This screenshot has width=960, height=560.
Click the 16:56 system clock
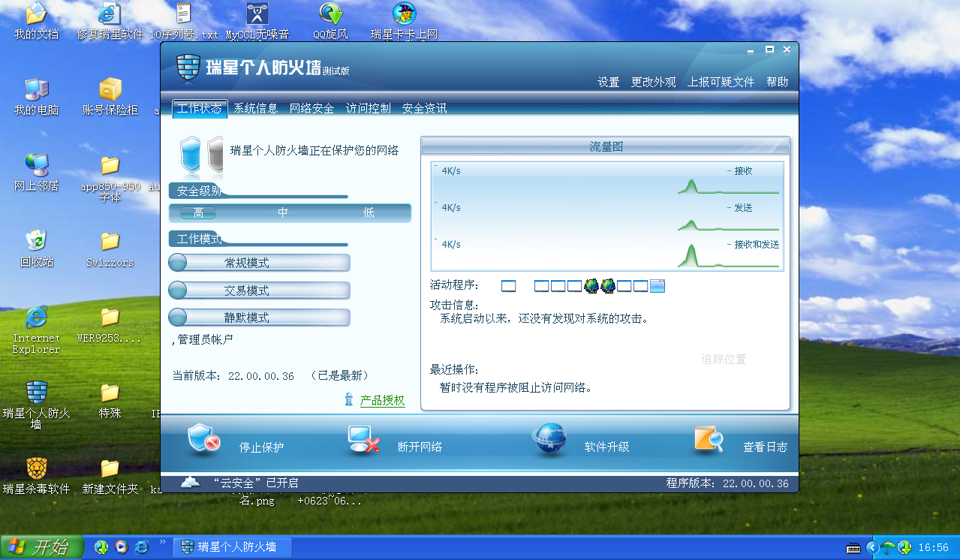click(933, 548)
